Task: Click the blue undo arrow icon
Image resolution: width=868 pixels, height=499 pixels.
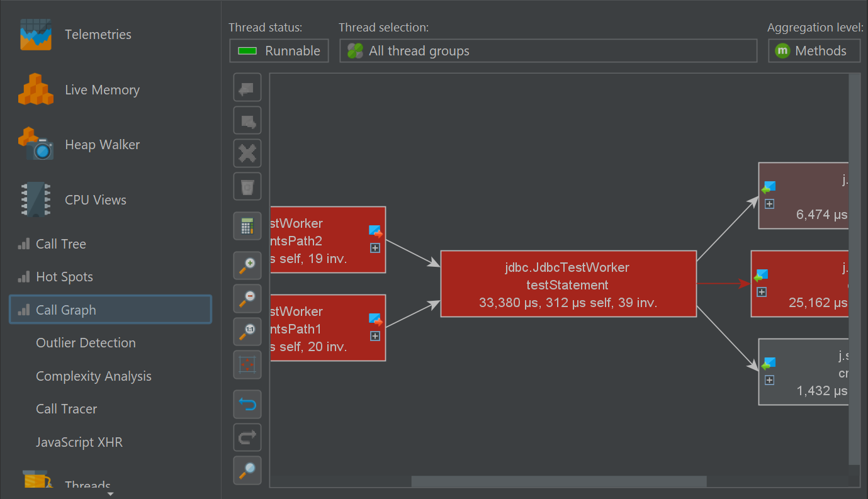Action: [x=247, y=405]
